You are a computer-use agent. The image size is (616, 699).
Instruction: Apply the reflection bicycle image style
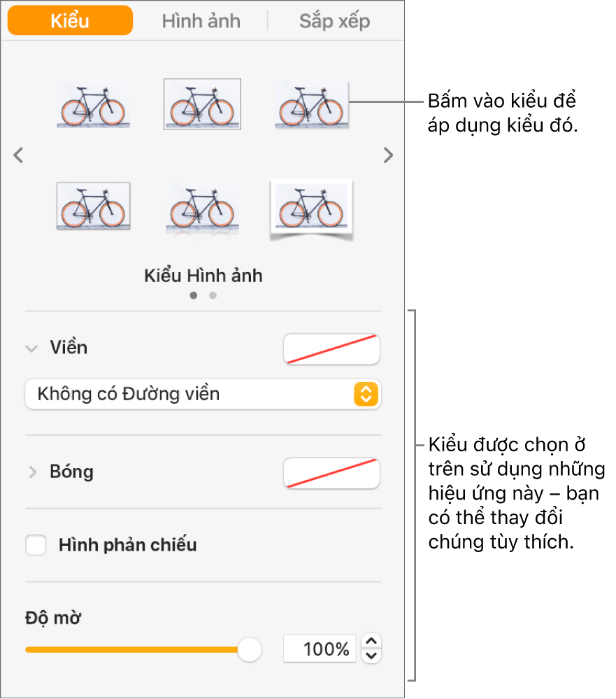pos(202,209)
